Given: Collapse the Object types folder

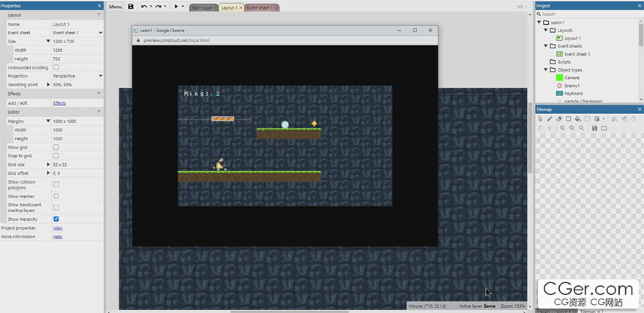Looking at the screenshot, I should click(x=546, y=70).
